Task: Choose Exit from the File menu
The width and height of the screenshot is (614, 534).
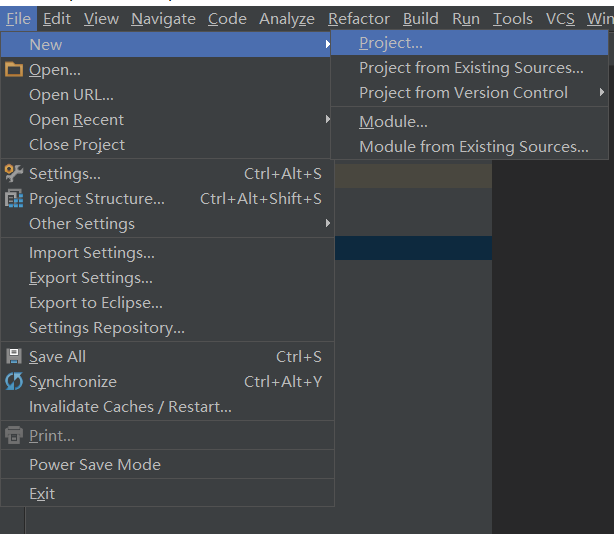Action: point(168,494)
